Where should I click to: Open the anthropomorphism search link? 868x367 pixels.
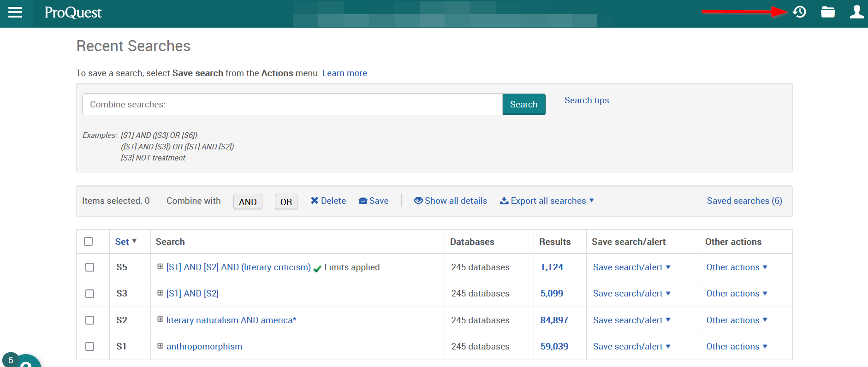(204, 346)
